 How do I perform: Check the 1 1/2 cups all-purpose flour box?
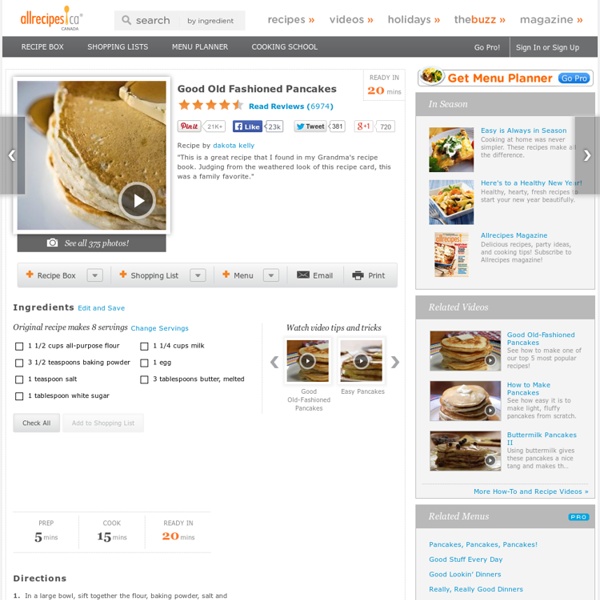[19, 346]
